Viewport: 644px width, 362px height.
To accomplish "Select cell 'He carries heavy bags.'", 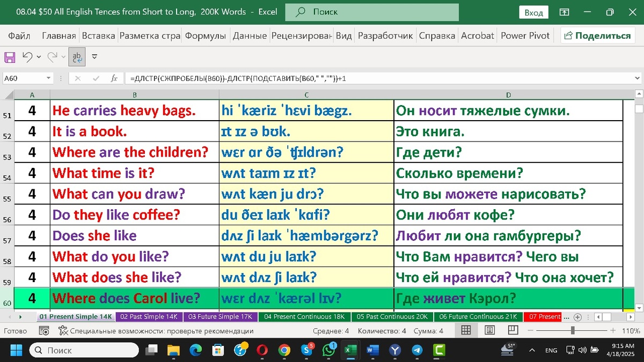I will (134, 111).
